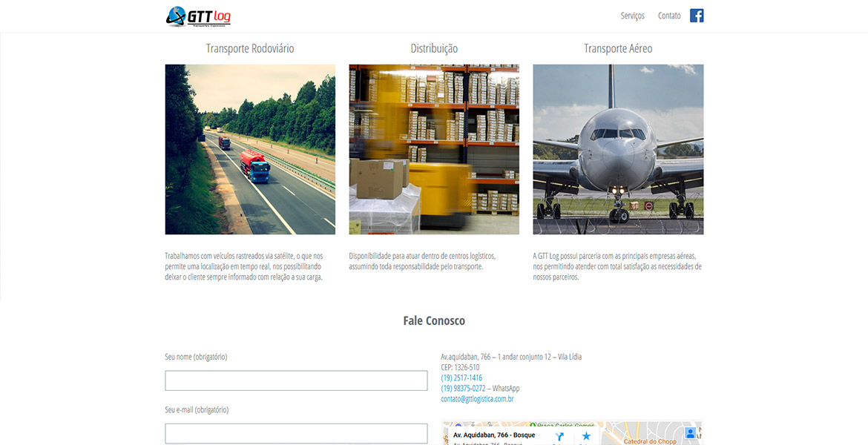This screenshot has height=445, width=868.
Task: Open the Contato menu item
Action: 669,16
